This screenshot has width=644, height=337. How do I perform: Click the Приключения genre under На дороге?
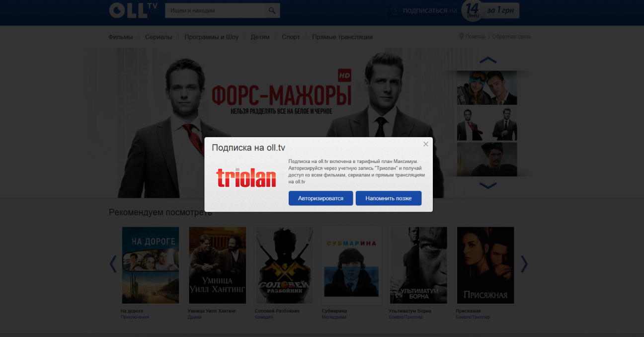tap(135, 317)
